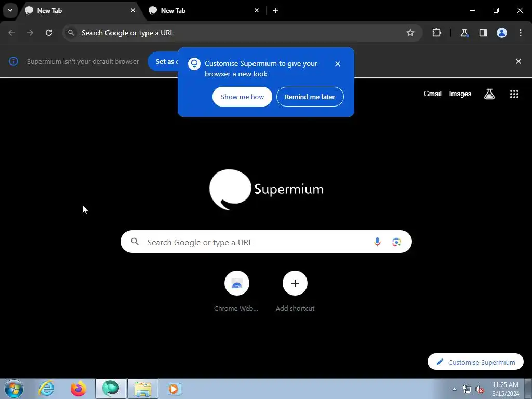The image size is (532, 399).
Task: Open the Windows Start menu
Action: (14, 389)
